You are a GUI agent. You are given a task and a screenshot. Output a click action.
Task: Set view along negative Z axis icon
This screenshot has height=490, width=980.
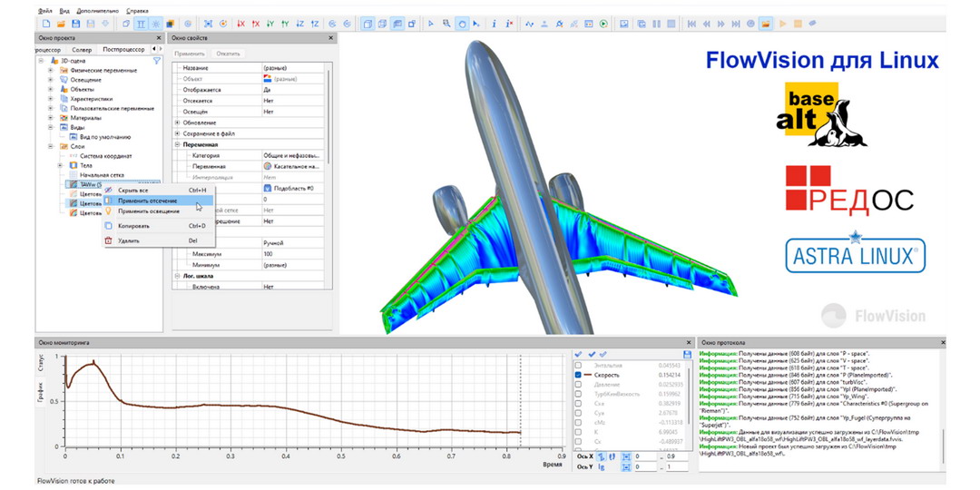[x=300, y=24]
